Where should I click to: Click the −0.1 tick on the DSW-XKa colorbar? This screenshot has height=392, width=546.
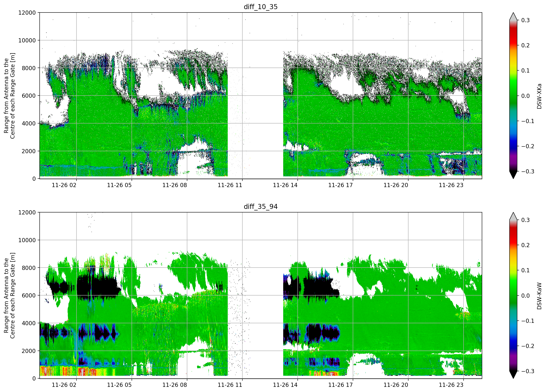(x=528, y=121)
